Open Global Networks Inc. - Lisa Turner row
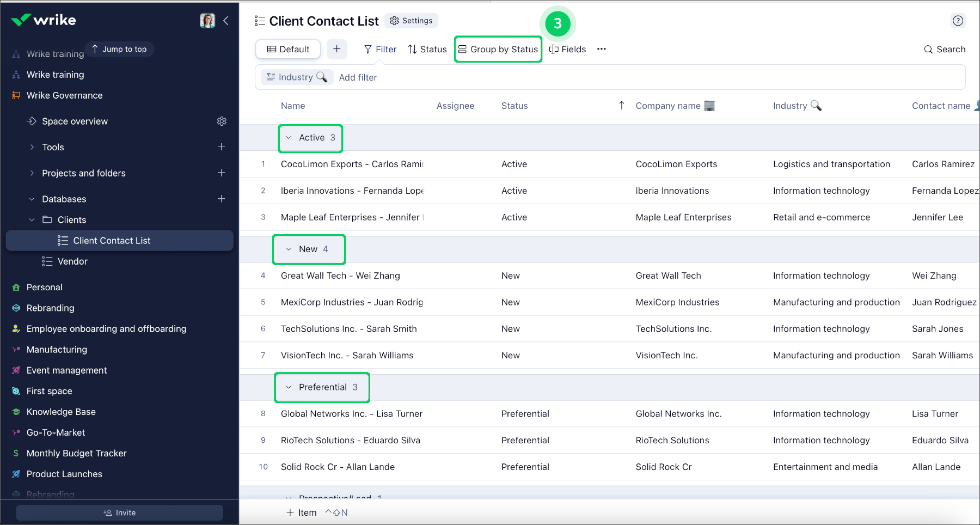 351,413
